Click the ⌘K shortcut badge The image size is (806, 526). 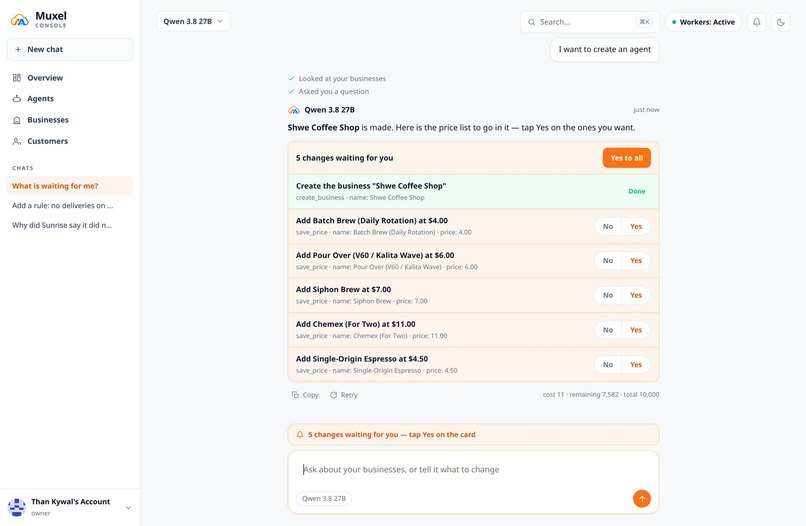pos(644,22)
